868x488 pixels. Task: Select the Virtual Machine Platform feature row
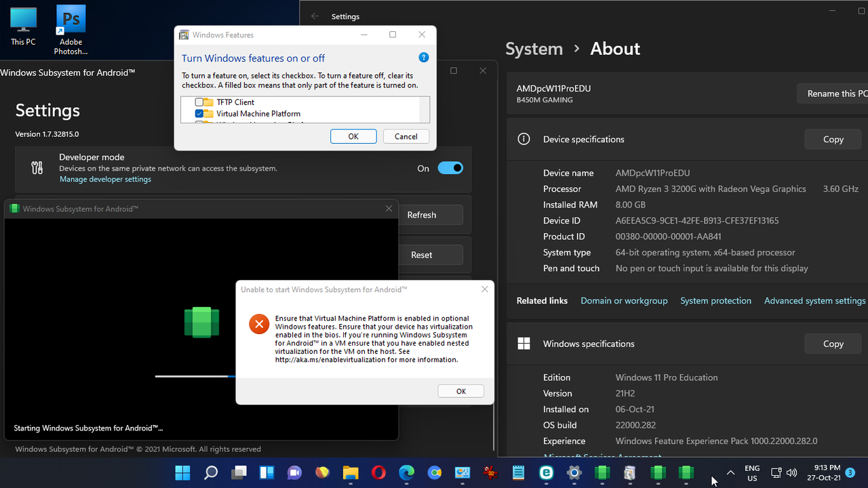pyautogui.click(x=258, y=114)
